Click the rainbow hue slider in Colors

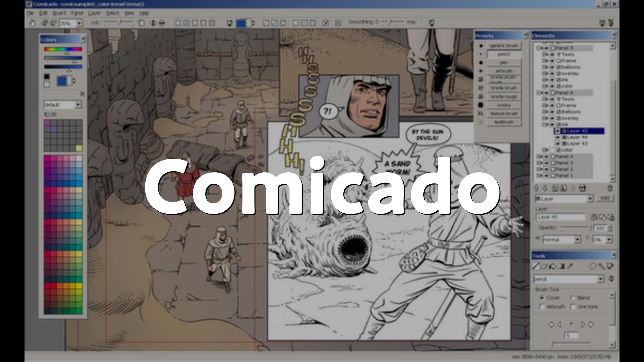(x=63, y=49)
